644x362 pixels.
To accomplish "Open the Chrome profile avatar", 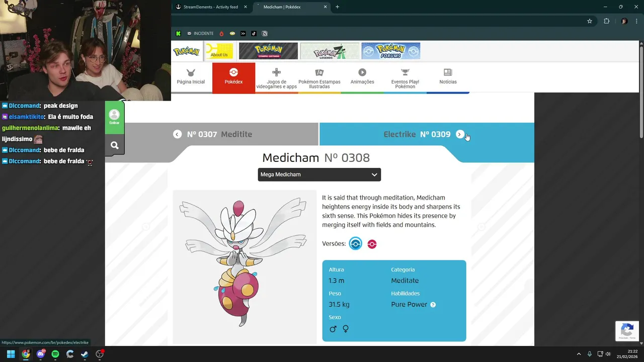I will point(624,21).
